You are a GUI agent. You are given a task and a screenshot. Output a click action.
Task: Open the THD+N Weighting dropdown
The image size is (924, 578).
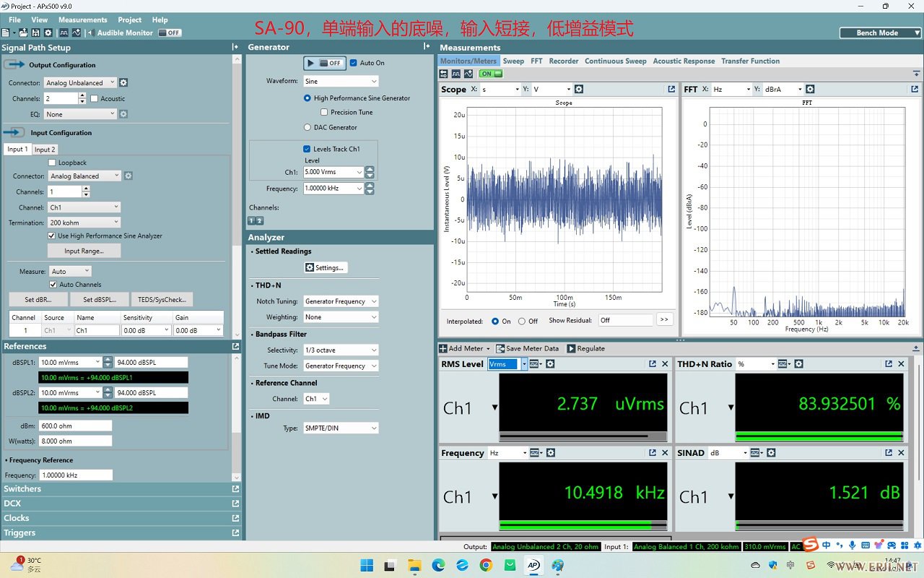(x=340, y=317)
